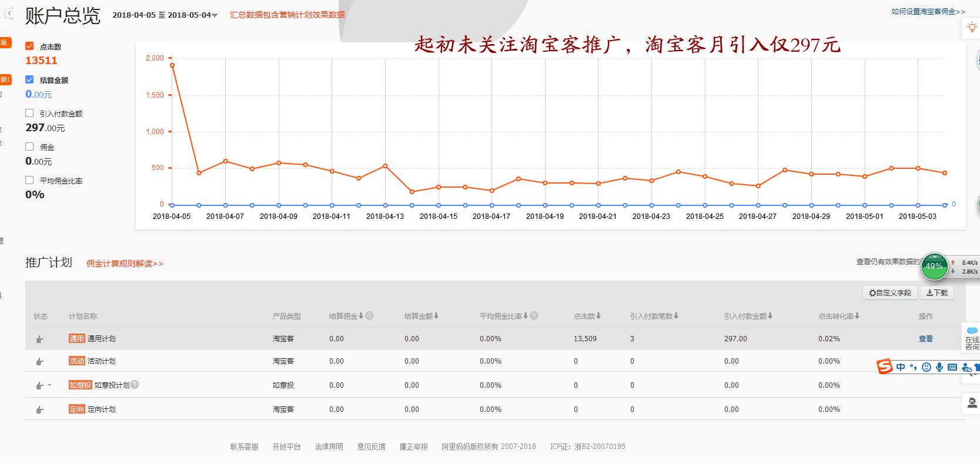Click the 0.02% conversion rate cell
The height and width of the screenshot is (463, 980).
pyautogui.click(x=829, y=339)
